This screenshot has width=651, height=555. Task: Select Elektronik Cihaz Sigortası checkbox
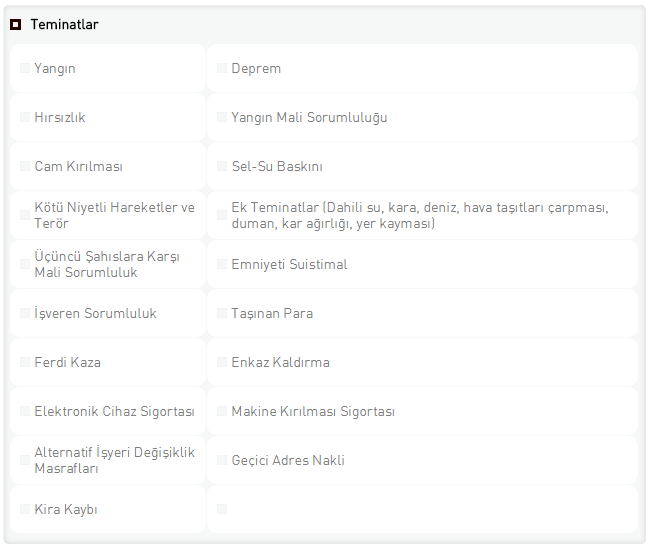[x=25, y=411]
